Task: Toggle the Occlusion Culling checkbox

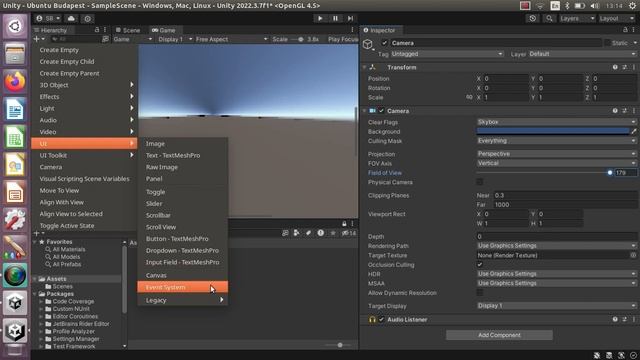Action: 480,264
